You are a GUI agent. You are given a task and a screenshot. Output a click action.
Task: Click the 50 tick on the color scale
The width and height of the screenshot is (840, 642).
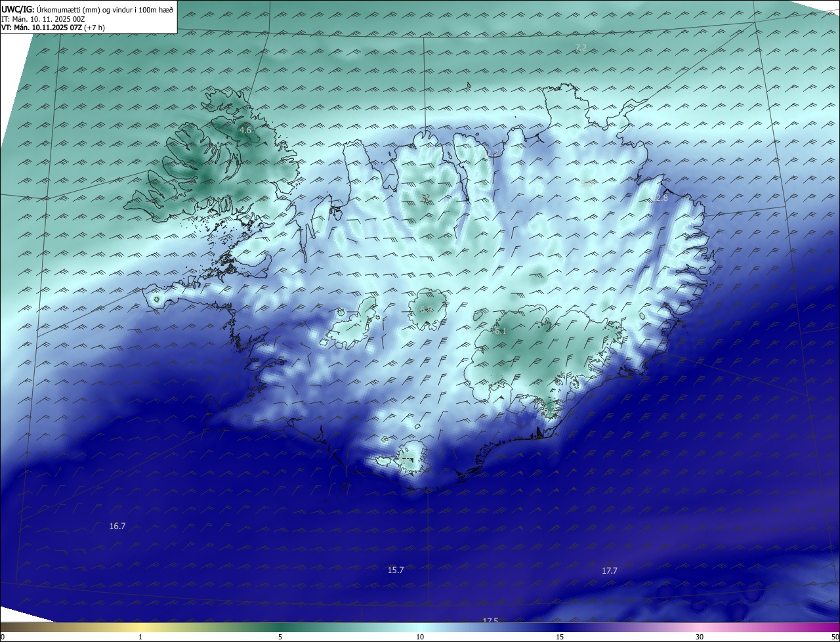point(834,637)
